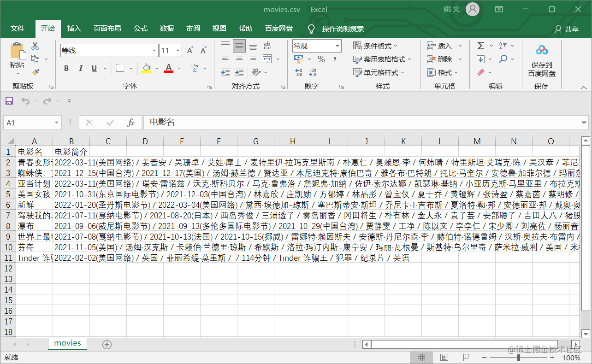
Task: Click the Insert Function fx icon
Action: (x=130, y=123)
